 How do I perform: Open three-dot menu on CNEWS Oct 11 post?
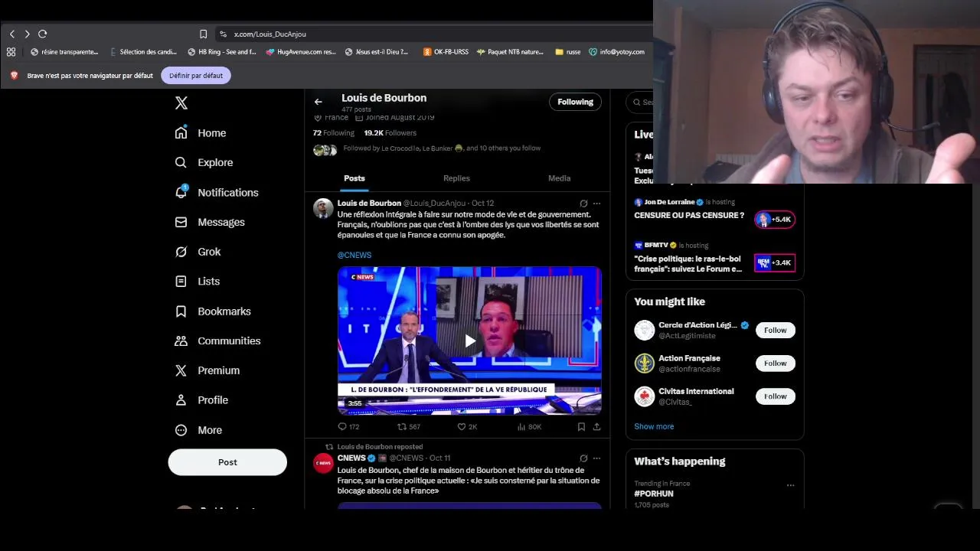tap(596, 458)
